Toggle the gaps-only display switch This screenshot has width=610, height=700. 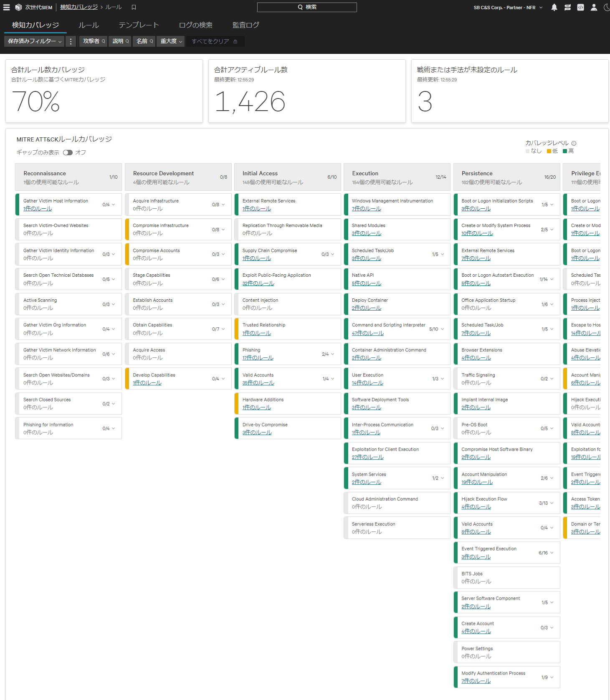(x=68, y=153)
